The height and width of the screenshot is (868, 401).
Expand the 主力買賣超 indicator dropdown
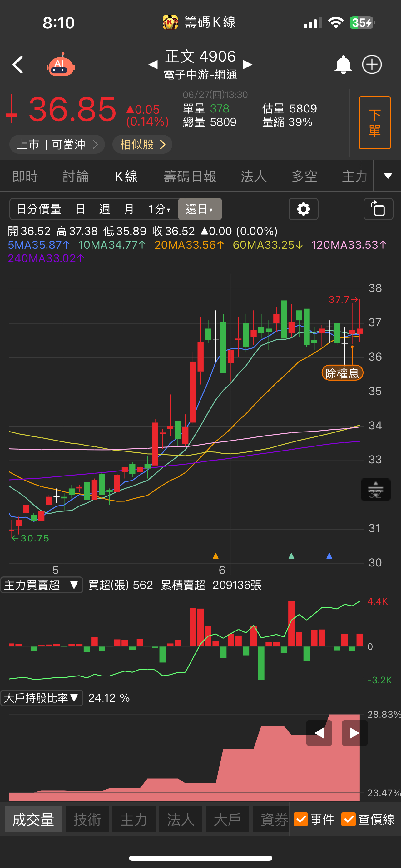[42, 585]
